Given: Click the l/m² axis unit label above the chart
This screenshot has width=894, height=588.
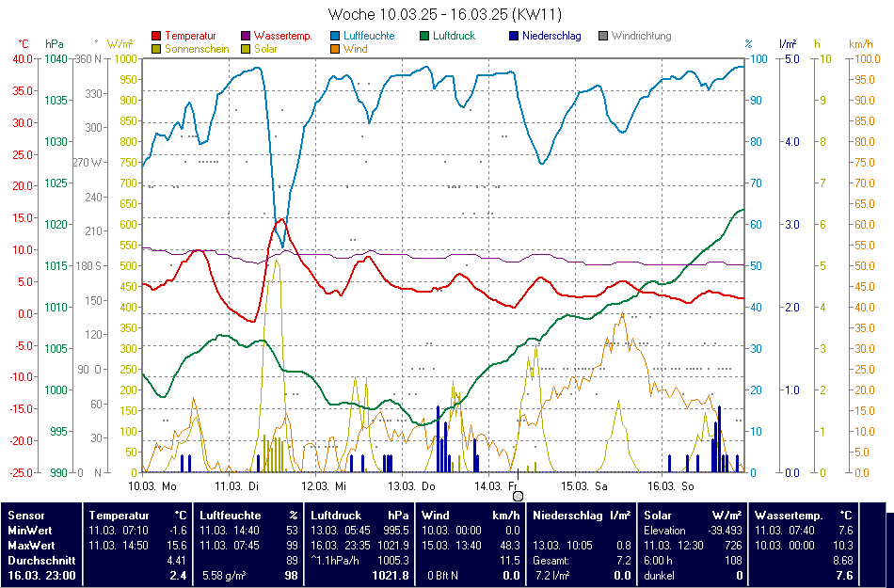Looking at the screenshot, I should coord(788,44).
